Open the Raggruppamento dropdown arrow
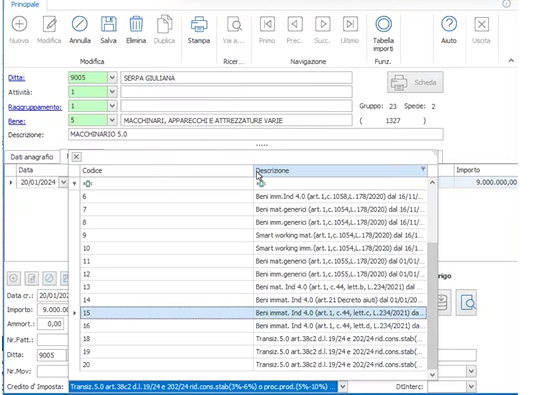551x395 pixels. pos(112,106)
